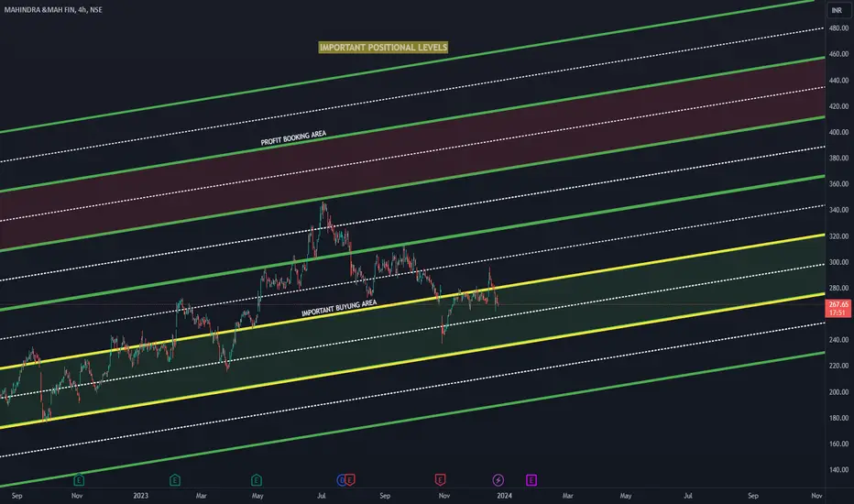Viewport: 854px width, 504px height.
Task: Click the 267.65 current price label
Action: [838, 304]
